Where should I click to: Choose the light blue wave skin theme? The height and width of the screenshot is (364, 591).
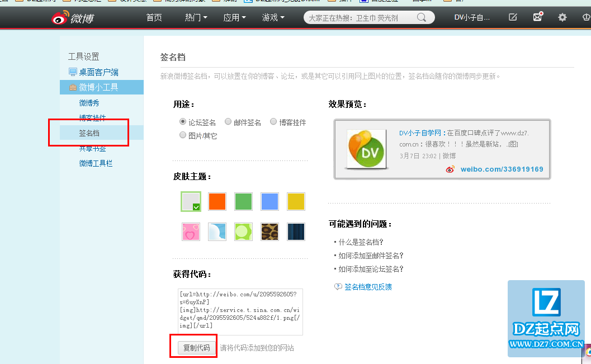217,231
